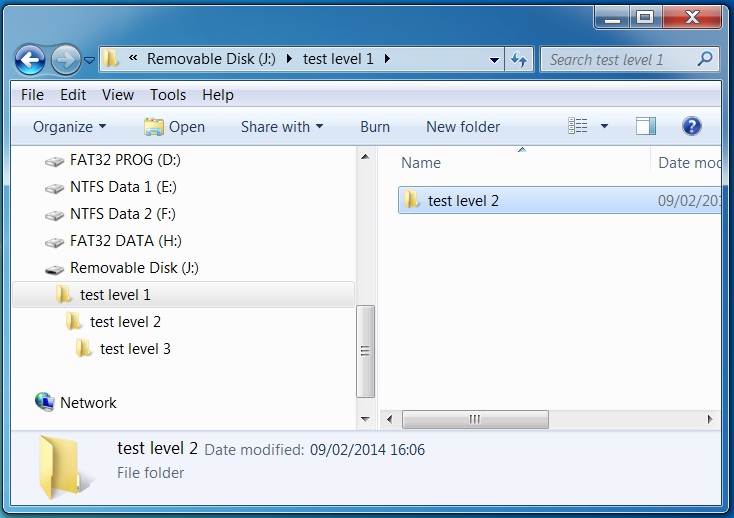Click folder icon beside tree test level 3
The height and width of the screenshot is (518, 734).
(84, 349)
